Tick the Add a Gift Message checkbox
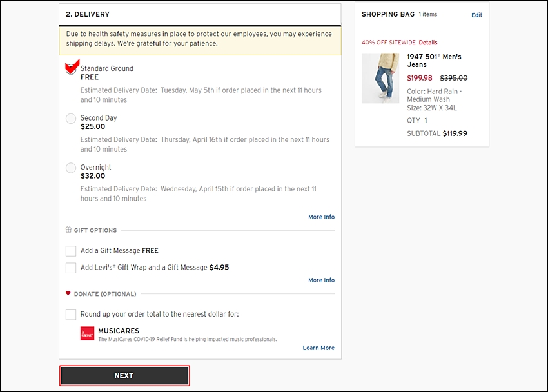This screenshot has width=548, height=392. [71, 251]
